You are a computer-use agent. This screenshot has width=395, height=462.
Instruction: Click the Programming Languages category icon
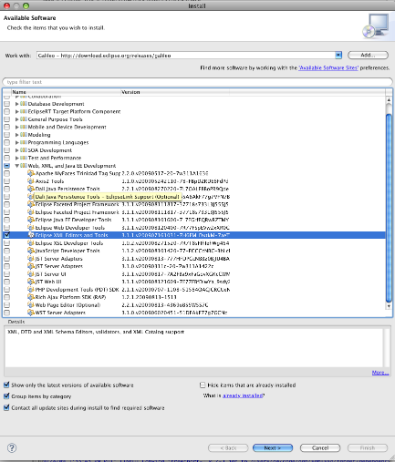pos(23,142)
